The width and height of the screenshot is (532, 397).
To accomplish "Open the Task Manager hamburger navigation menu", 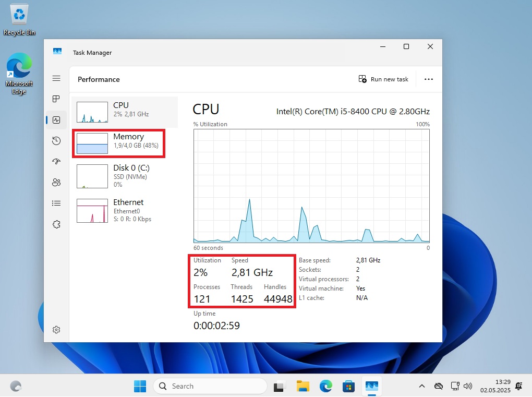I will point(56,78).
